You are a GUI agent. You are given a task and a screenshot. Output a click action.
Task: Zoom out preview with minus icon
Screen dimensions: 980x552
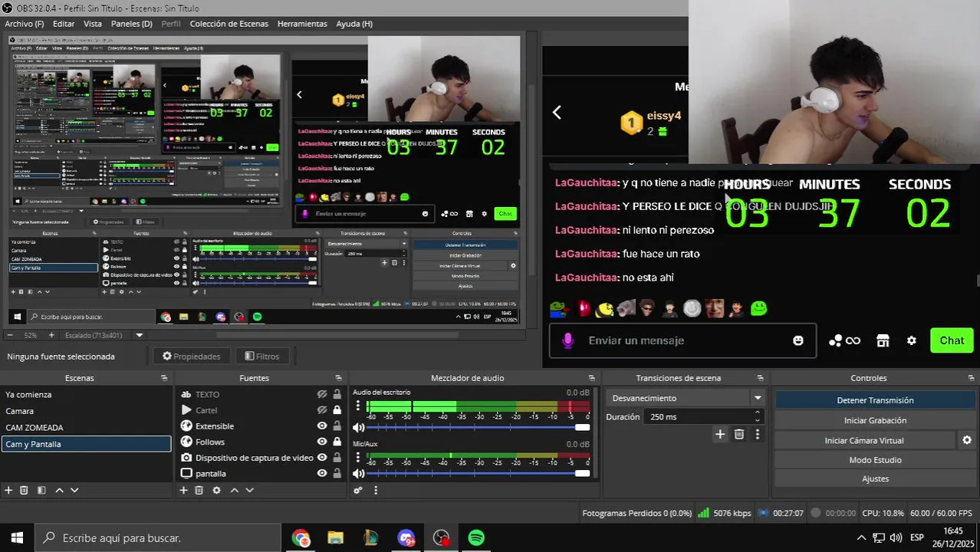(9, 335)
